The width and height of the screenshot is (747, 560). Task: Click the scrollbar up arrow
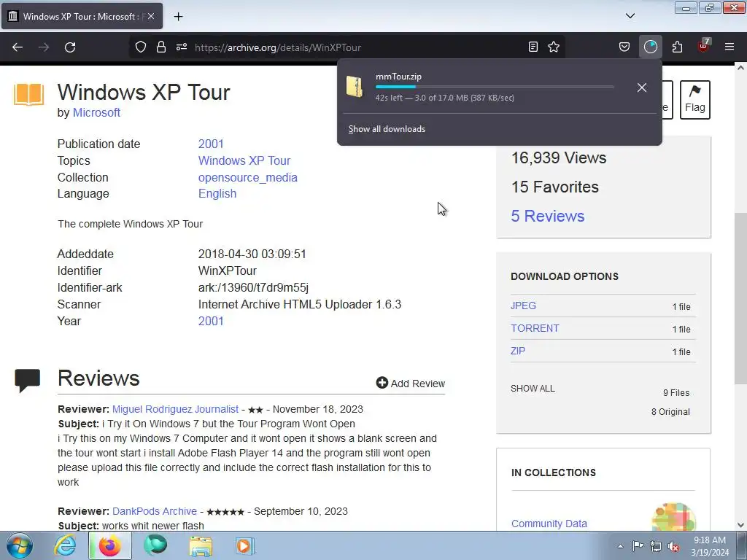click(x=740, y=68)
